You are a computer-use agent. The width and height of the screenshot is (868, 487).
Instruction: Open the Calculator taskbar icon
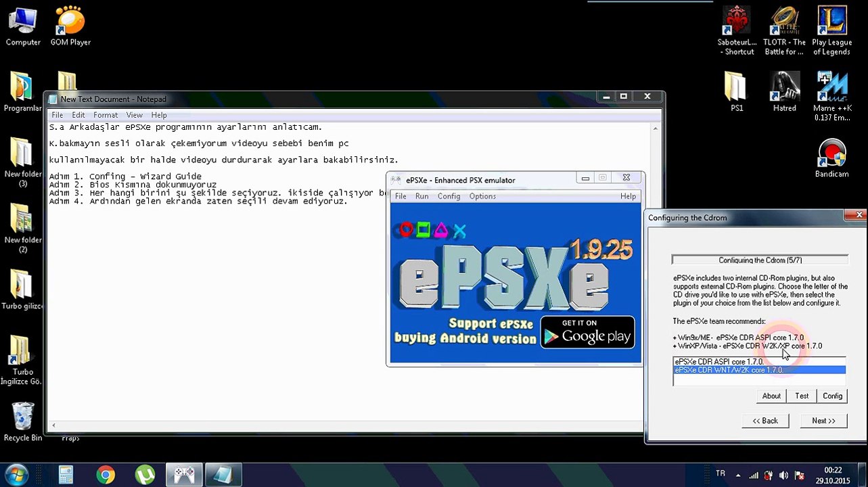[66, 475]
